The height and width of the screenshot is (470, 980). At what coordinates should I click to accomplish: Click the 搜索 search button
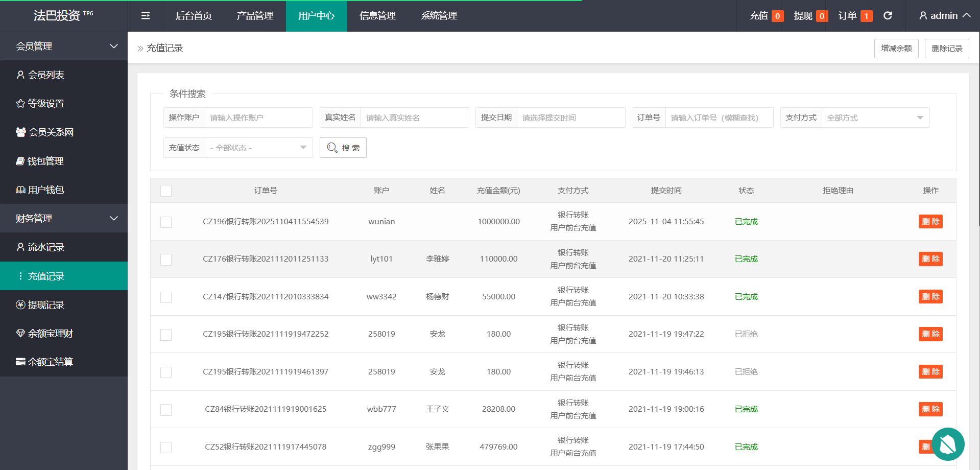point(343,148)
